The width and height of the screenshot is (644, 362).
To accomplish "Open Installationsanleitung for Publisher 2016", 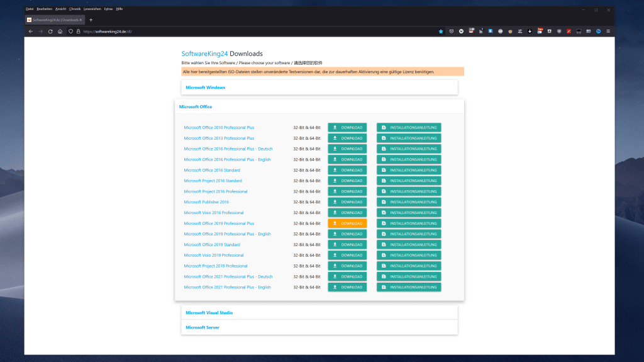I will click(x=409, y=202).
